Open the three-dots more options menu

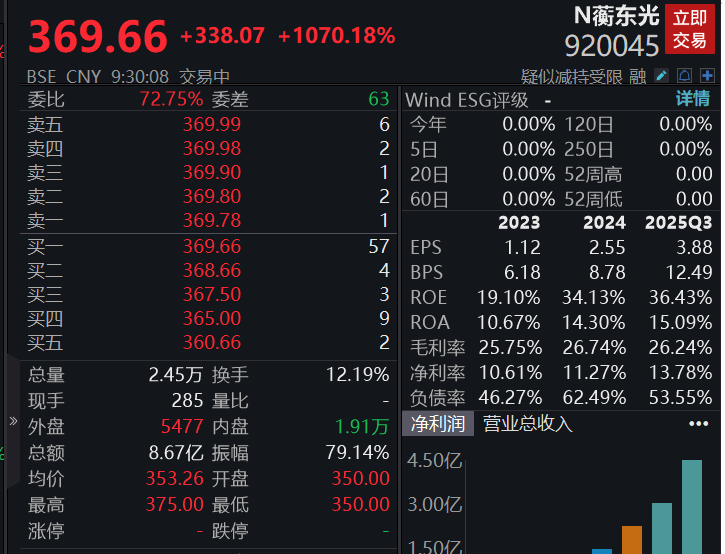point(698,424)
